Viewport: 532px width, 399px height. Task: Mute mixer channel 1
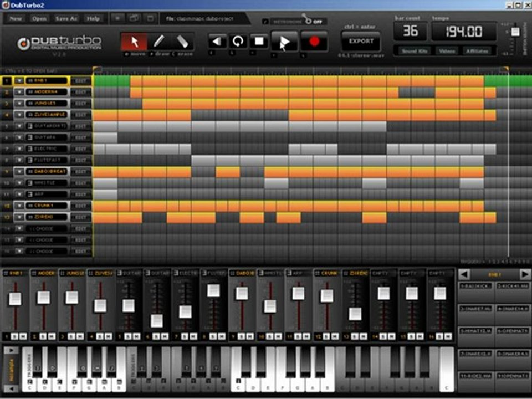[23, 336]
